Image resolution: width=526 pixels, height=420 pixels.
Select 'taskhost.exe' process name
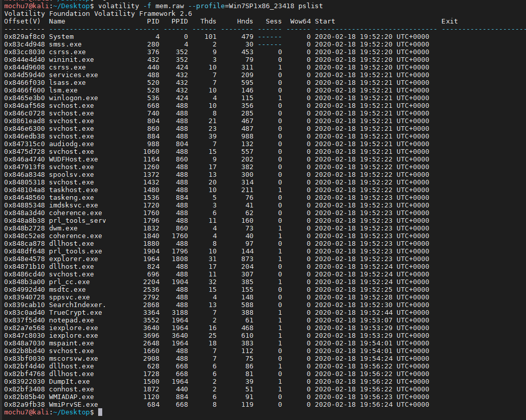click(74, 190)
